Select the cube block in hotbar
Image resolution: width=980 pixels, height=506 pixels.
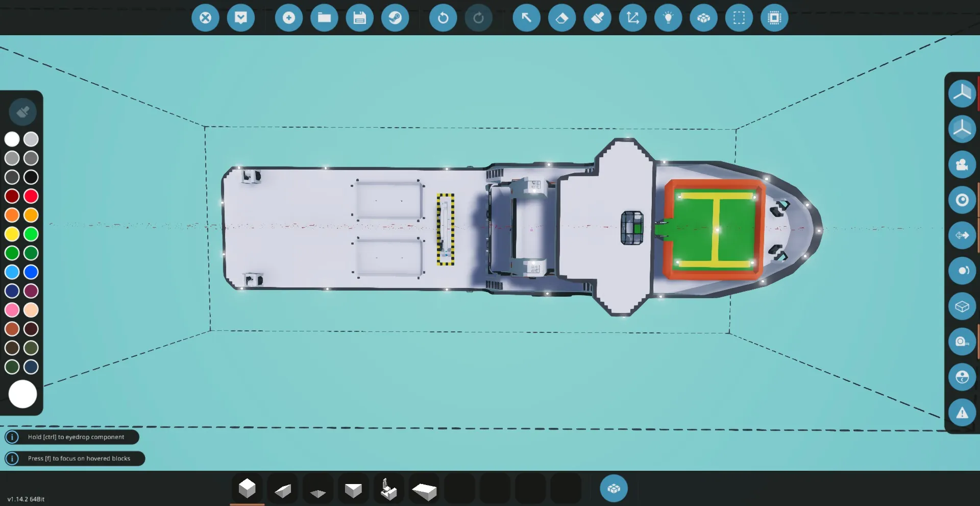pos(247,489)
